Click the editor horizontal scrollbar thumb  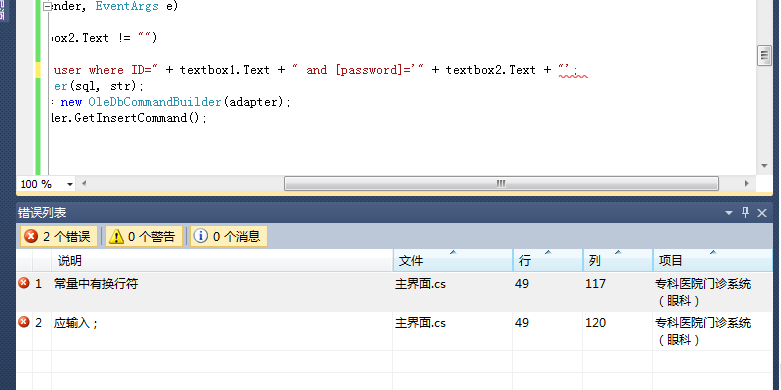click(501, 184)
